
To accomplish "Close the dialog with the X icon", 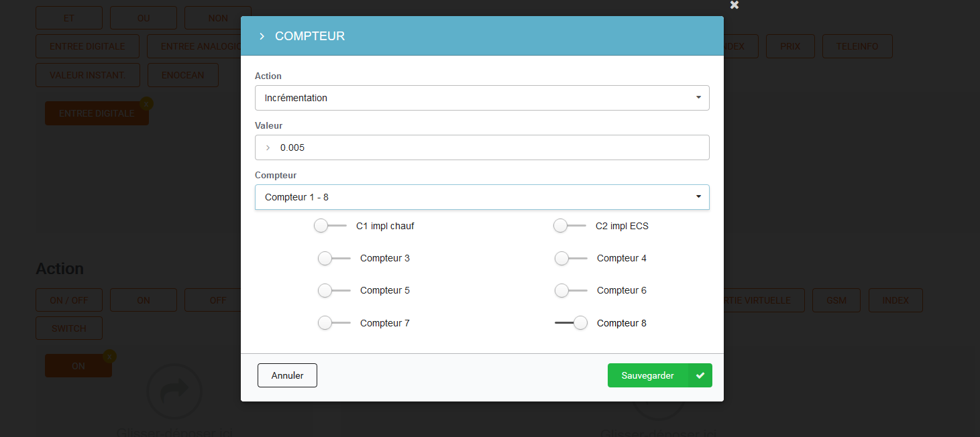I will pyautogui.click(x=734, y=5).
